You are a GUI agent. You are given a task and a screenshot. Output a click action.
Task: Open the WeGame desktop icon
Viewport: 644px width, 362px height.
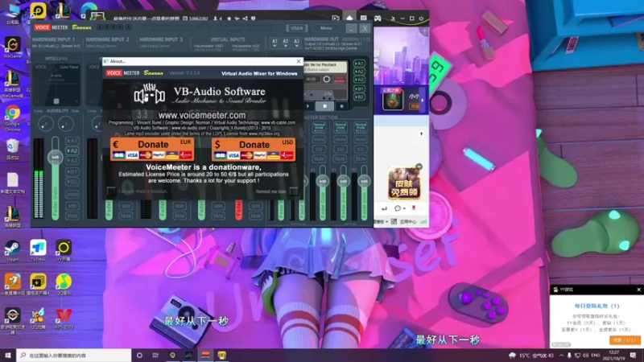coord(12,47)
